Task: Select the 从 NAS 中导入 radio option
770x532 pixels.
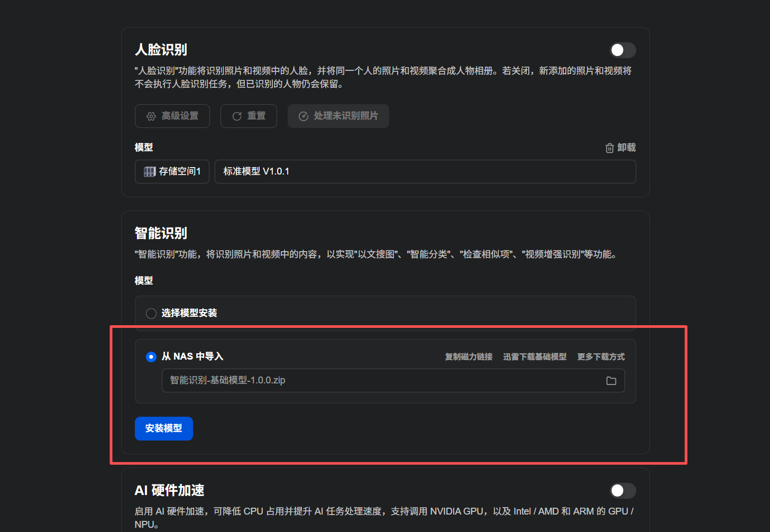Action: pos(151,357)
